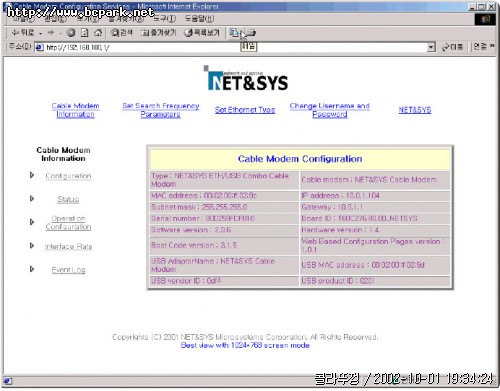Click the arrow beside Interface Rate
Viewport: 500px width, 391px height.
[x=32, y=246]
